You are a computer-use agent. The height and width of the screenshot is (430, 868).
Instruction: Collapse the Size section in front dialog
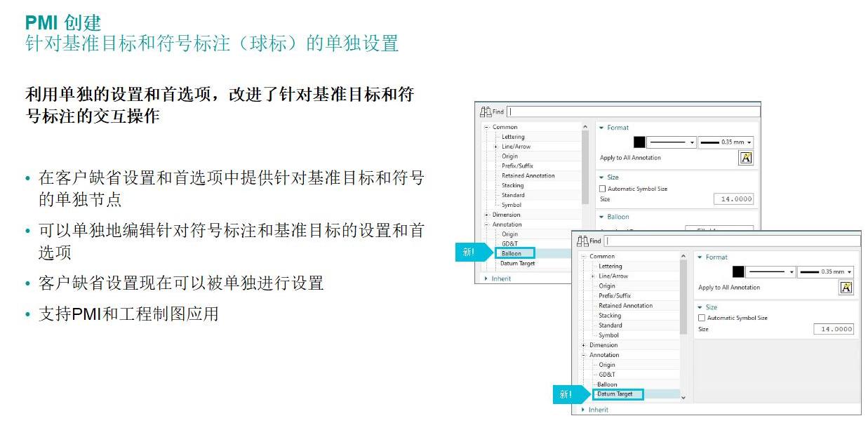[x=700, y=307]
